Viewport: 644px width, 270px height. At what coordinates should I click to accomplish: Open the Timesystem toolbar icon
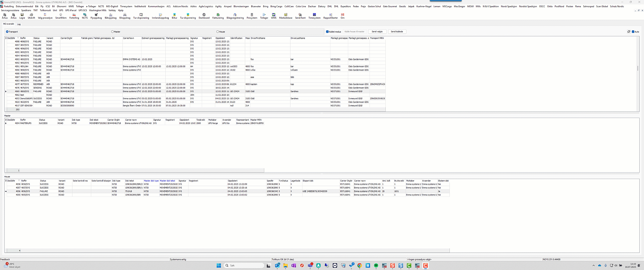click(314, 16)
